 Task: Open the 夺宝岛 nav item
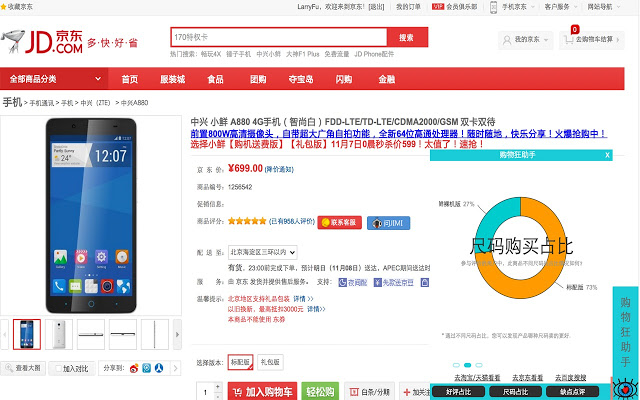301,79
